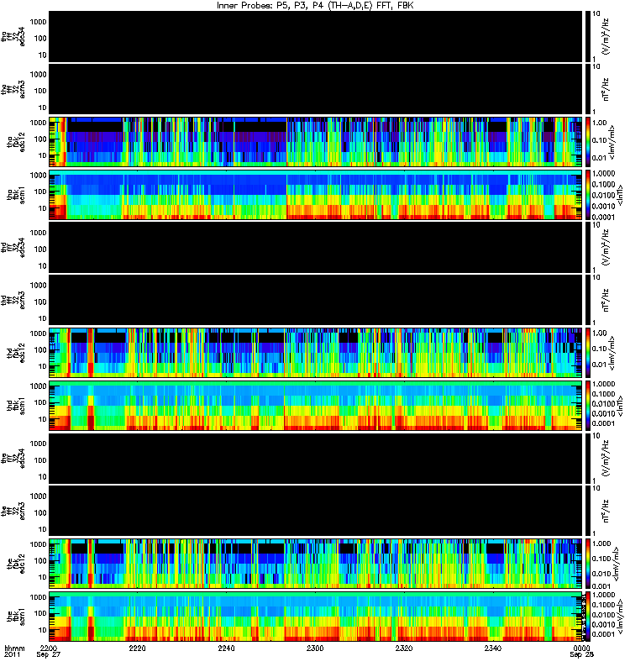
Task: Click the thd fbk scm1 color bar
Action: coord(586,406)
